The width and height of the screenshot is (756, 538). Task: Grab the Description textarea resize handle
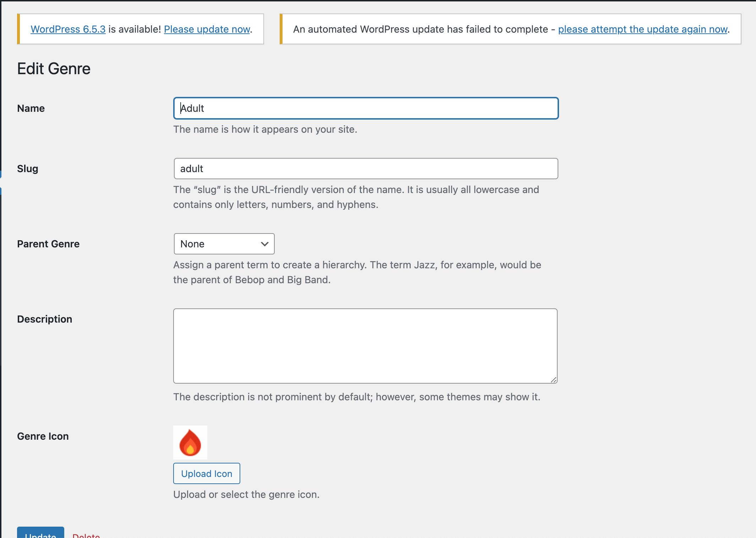553,380
